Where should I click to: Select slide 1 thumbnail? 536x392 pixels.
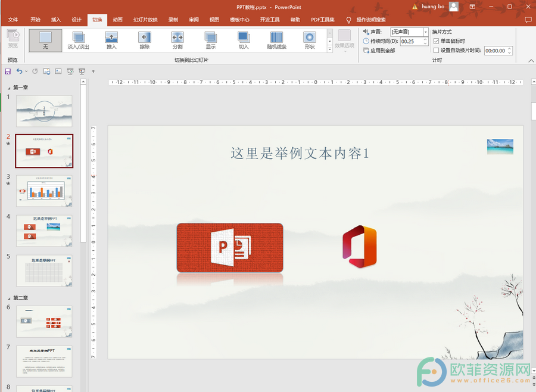coord(44,111)
